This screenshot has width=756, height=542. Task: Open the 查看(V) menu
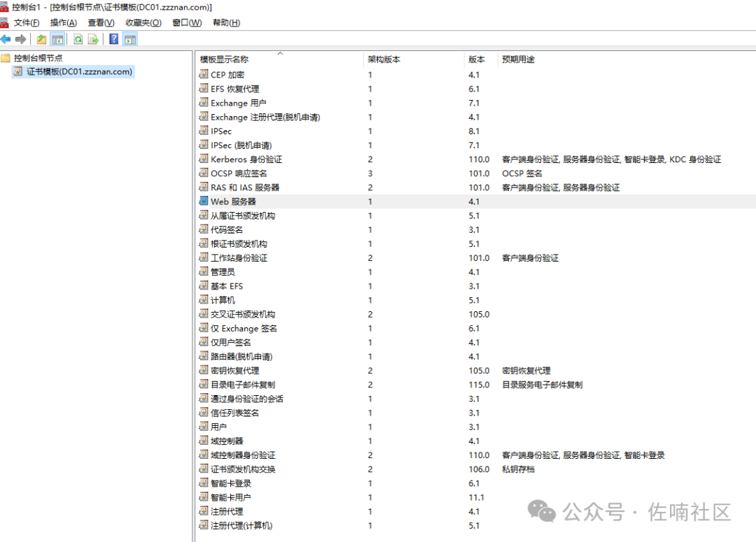click(101, 22)
